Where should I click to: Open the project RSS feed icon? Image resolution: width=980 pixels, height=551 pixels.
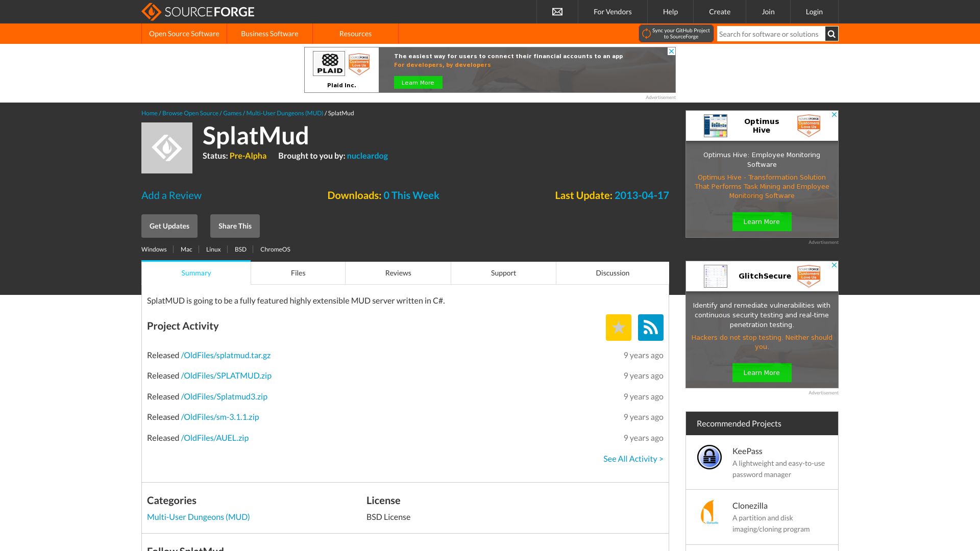click(651, 328)
